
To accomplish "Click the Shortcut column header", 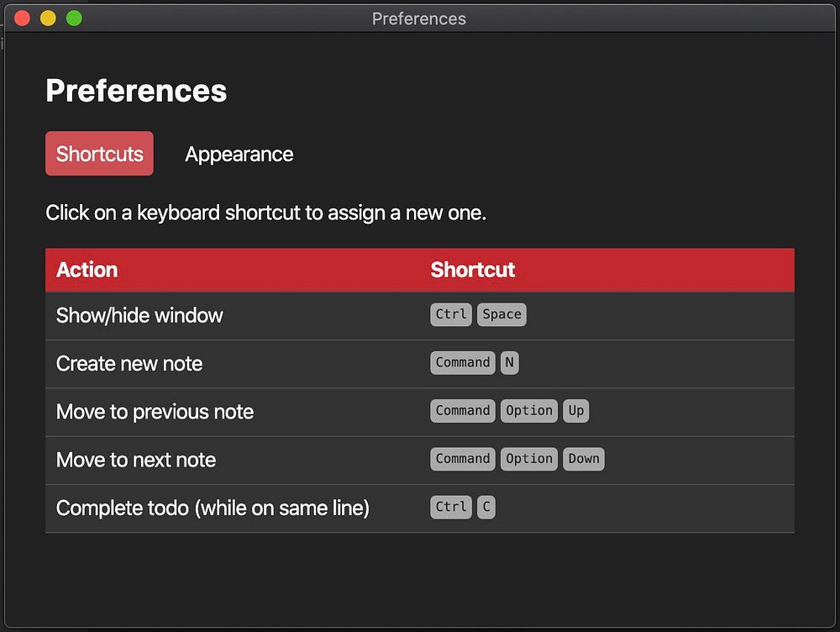I will pyautogui.click(x=472, y=270).
